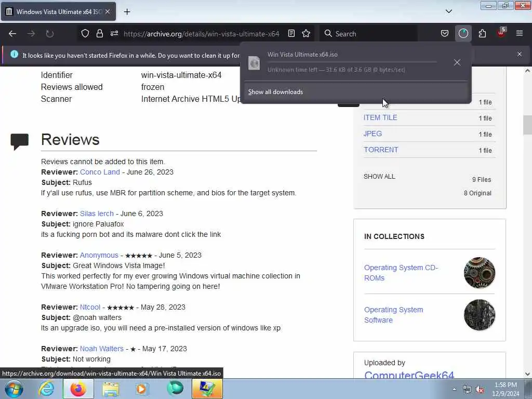Image resolution: width=532 pixels, height=399 pixels.
Task: Toggle the downloads progress toolbar icon
Action: [x=463, y=34]
